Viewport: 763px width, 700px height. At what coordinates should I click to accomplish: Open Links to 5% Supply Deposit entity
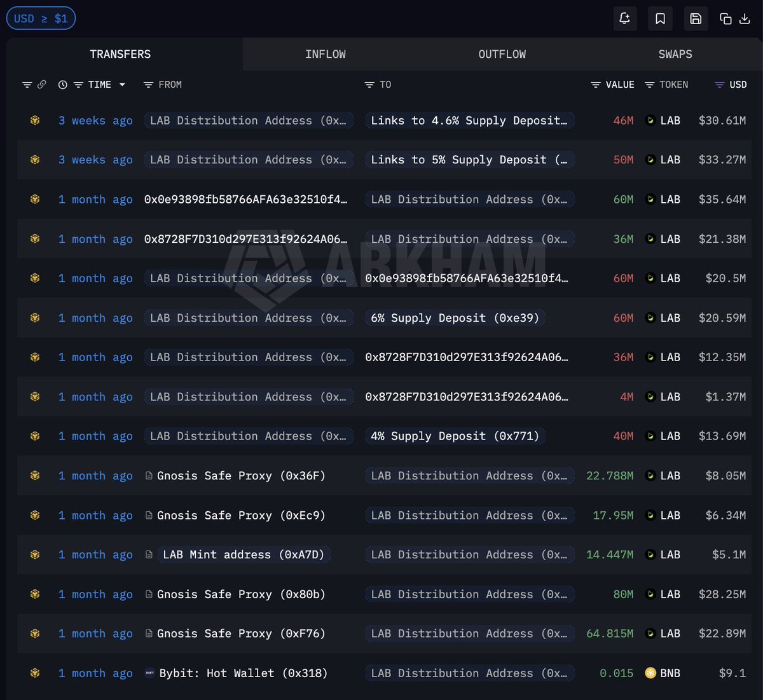469,160
